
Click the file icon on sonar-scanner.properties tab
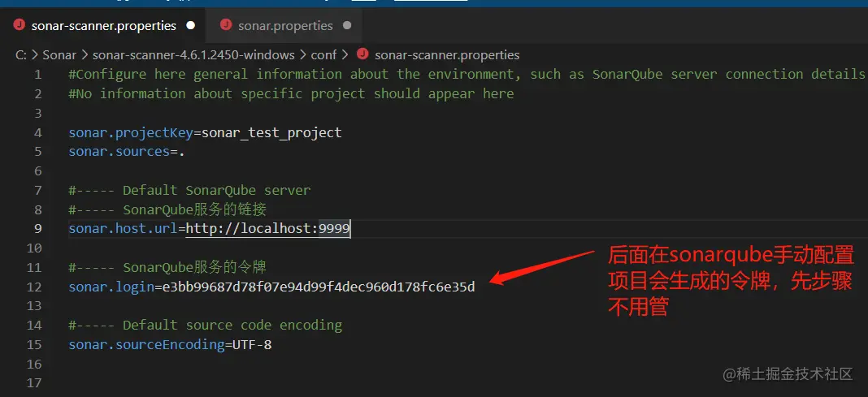coord(20,25)
